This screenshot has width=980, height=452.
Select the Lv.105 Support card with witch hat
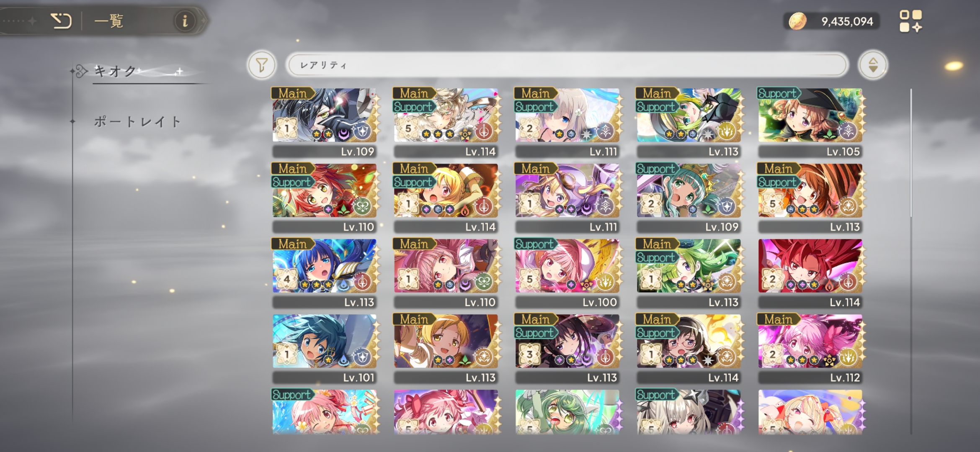pos(811,122)
